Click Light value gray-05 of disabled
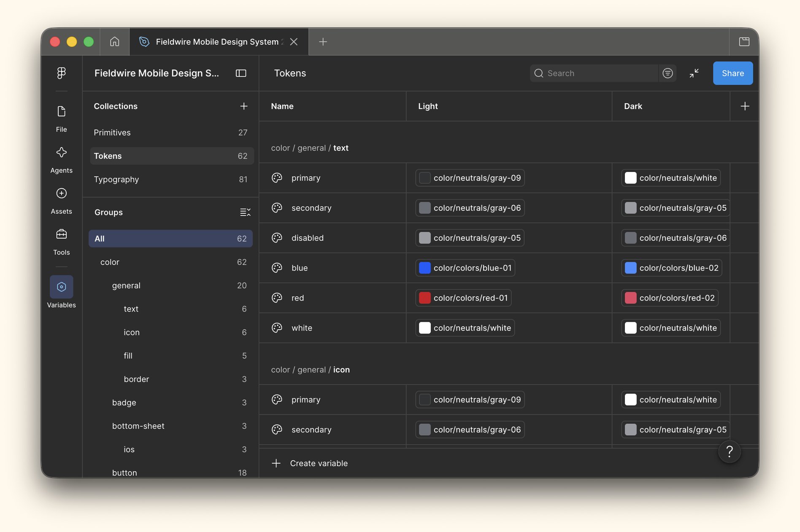The width and height of the screenshot is (800, 532). [x=470, y=238]
